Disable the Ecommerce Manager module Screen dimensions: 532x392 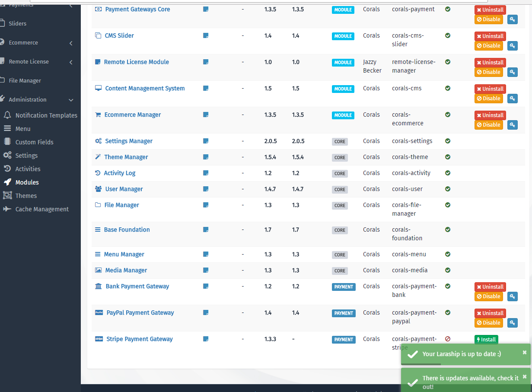(488, 124)
